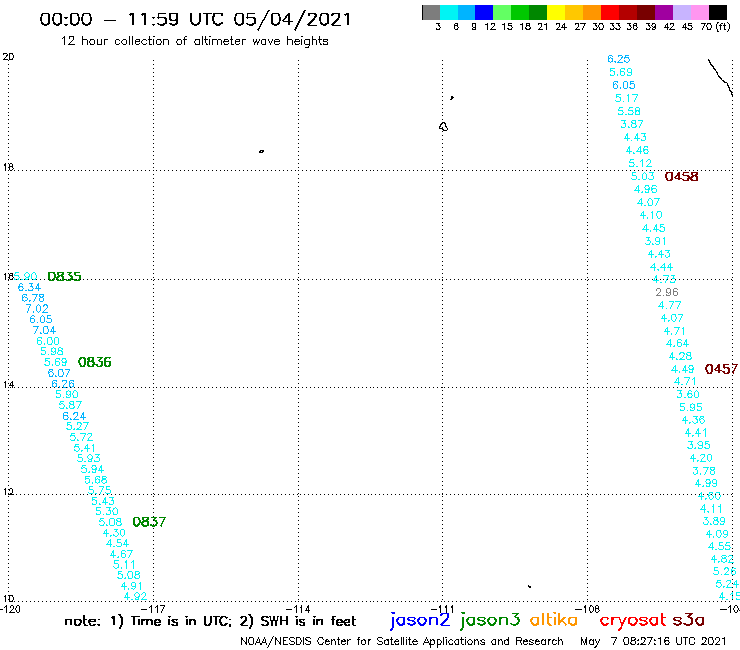
Task: Click the jason2 satellite legend label
Action: 420,620
